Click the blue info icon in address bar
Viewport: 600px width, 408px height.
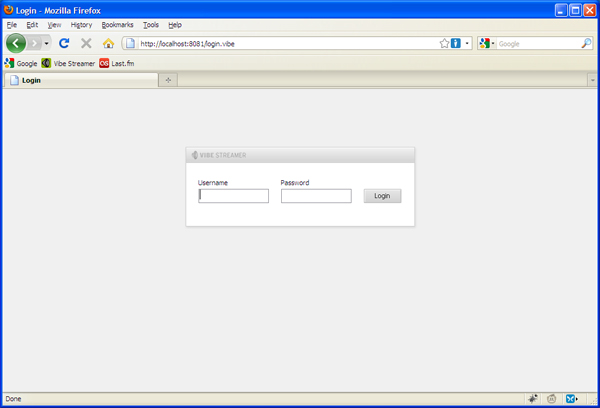pyautogui.click(x=455, y=43)
